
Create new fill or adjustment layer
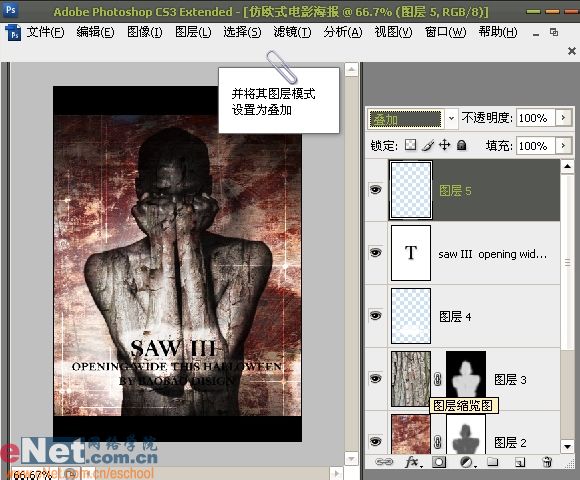(467, 462)
